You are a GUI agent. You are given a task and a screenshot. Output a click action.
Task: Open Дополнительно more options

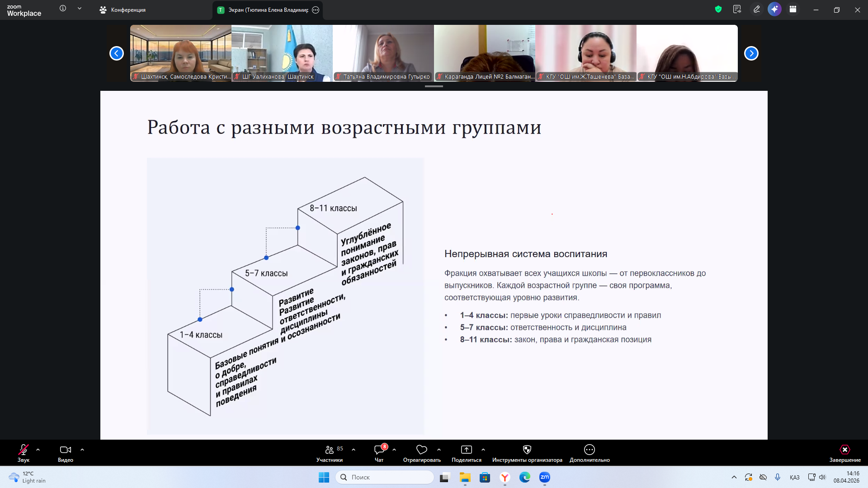[589, 450]
